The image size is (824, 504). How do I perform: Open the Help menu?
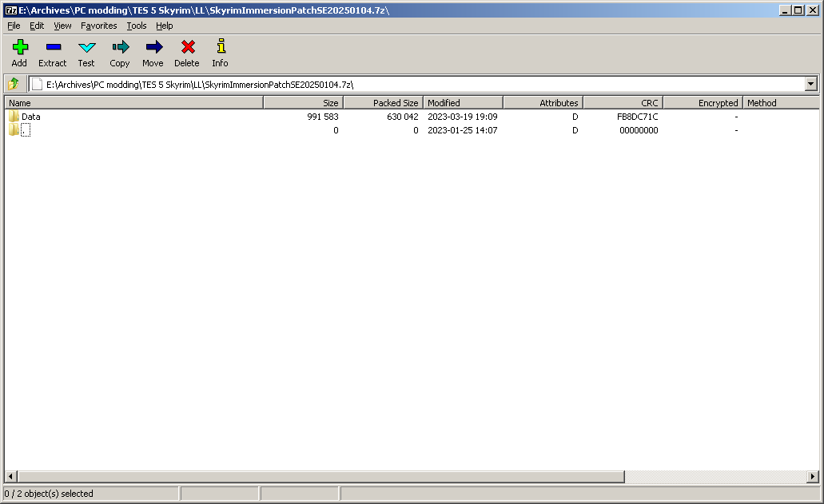click(164, 26)
